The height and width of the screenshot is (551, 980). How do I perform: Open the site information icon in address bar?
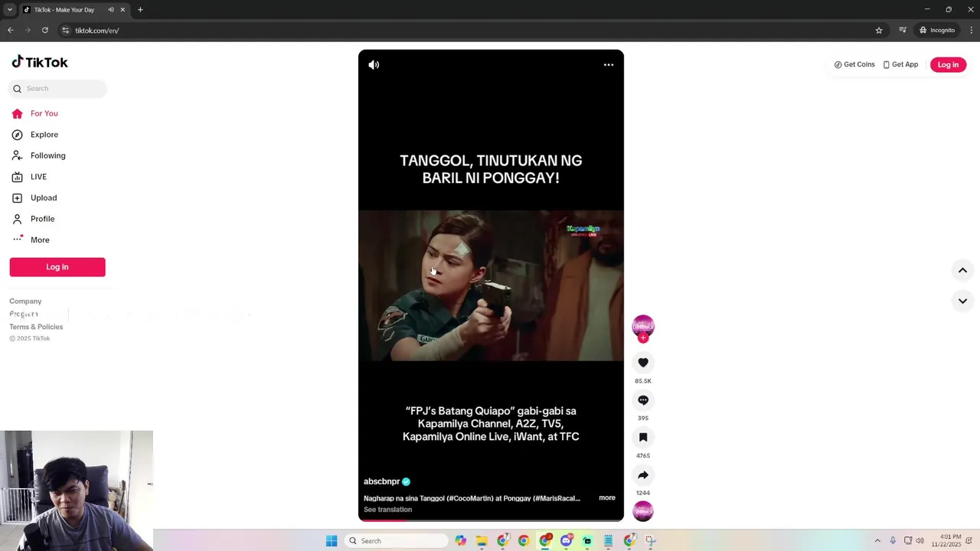tap(66, 31)
